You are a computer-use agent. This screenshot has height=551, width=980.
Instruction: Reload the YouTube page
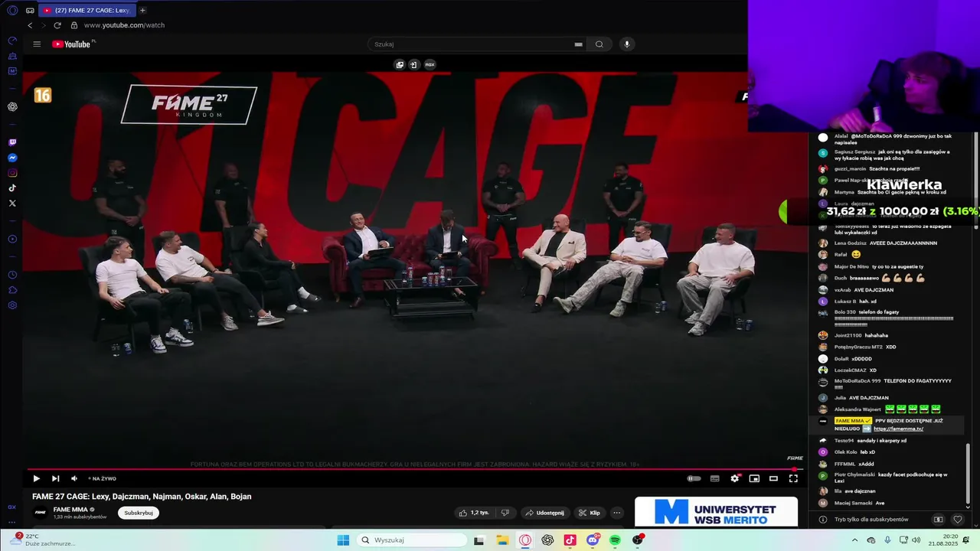click(x=57, y=25)
